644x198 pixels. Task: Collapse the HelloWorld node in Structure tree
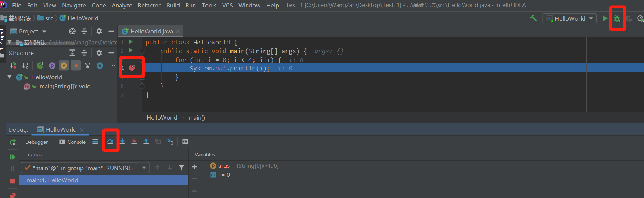click(10, 77)
